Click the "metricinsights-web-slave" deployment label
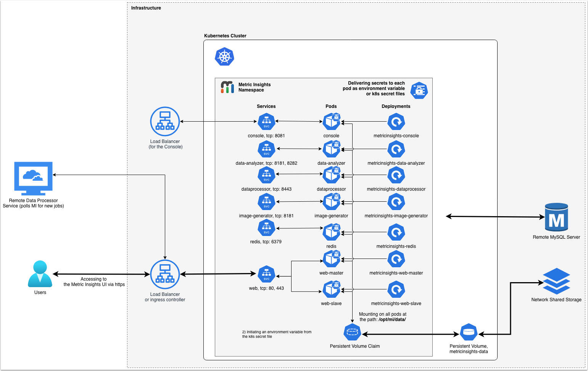This screenshot has width=588, height=371. click(396, 304)
